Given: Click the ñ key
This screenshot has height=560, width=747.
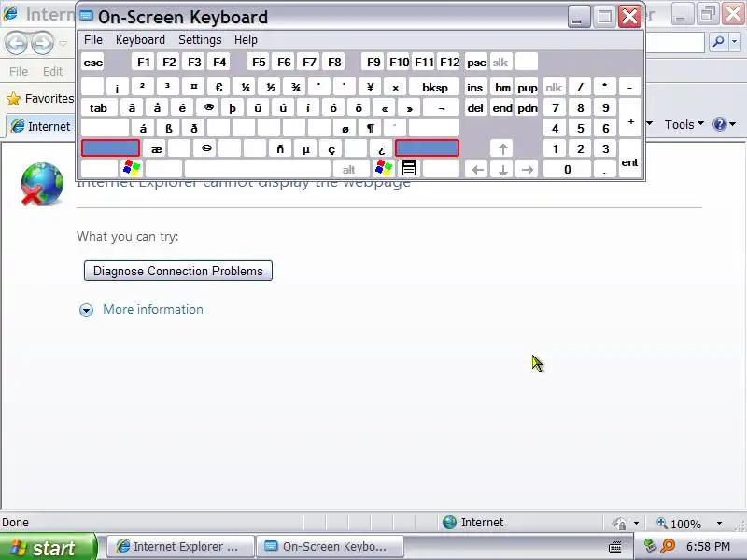Looking at the screenshot, I should pos(281,148).
